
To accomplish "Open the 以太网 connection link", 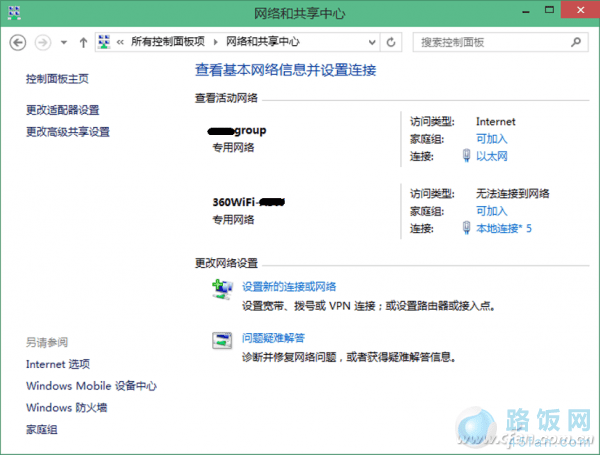I will (491, 156).
